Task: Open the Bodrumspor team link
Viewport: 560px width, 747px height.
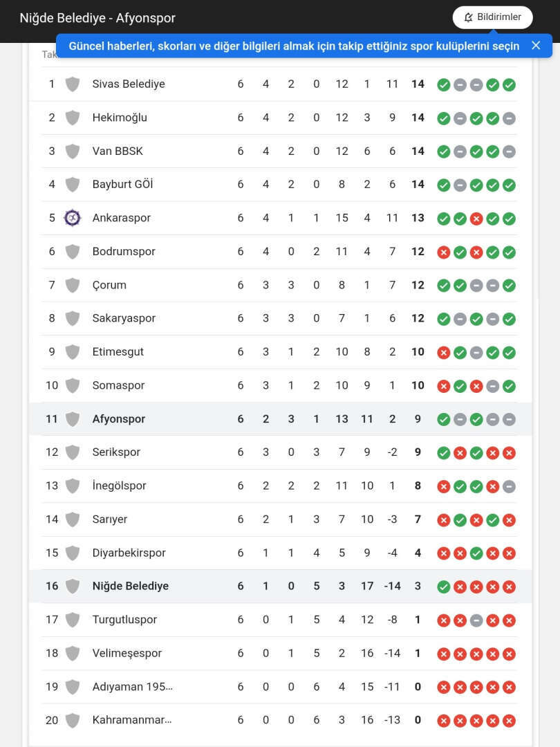Action: (124, 252)
